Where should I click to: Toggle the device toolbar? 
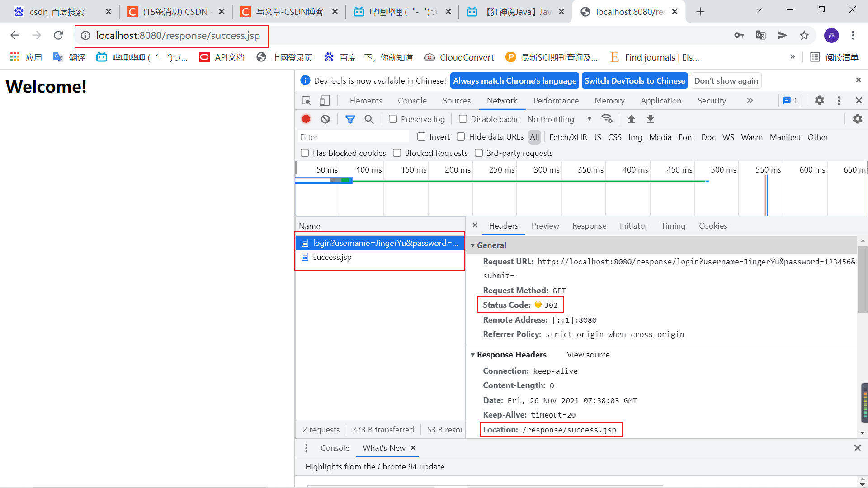(324, 100)
